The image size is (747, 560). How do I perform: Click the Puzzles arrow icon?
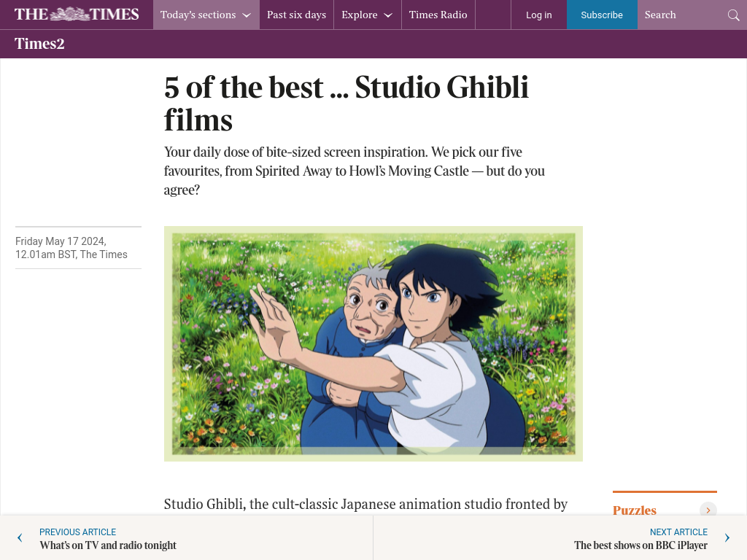coord(708,510)
